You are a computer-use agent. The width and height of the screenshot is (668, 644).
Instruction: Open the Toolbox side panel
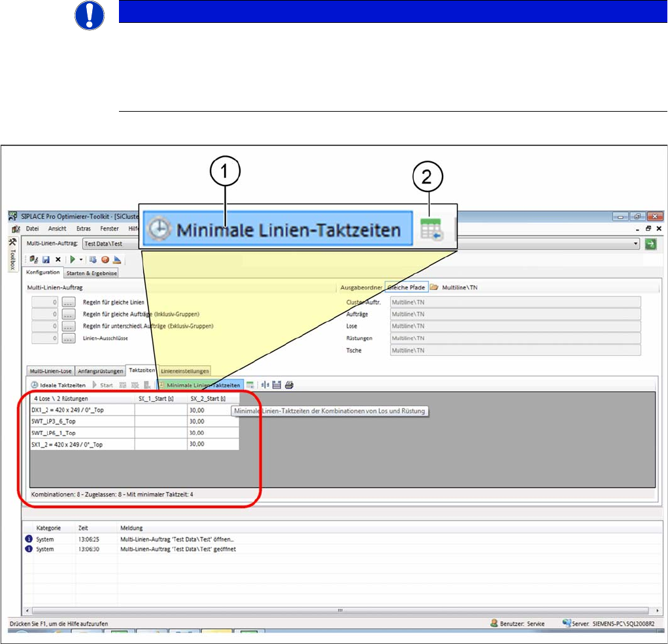pos(12,254)
